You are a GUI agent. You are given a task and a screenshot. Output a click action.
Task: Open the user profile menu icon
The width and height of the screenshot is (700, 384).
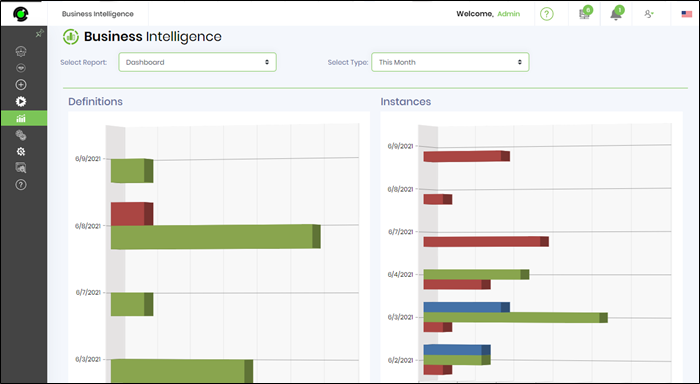[x=649, y=14]
